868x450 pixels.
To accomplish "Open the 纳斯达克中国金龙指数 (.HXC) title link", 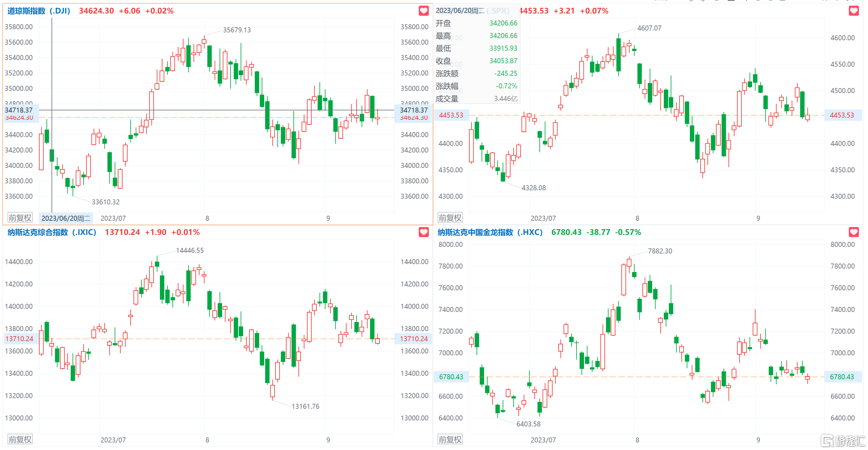I will [x=490, y=232].
